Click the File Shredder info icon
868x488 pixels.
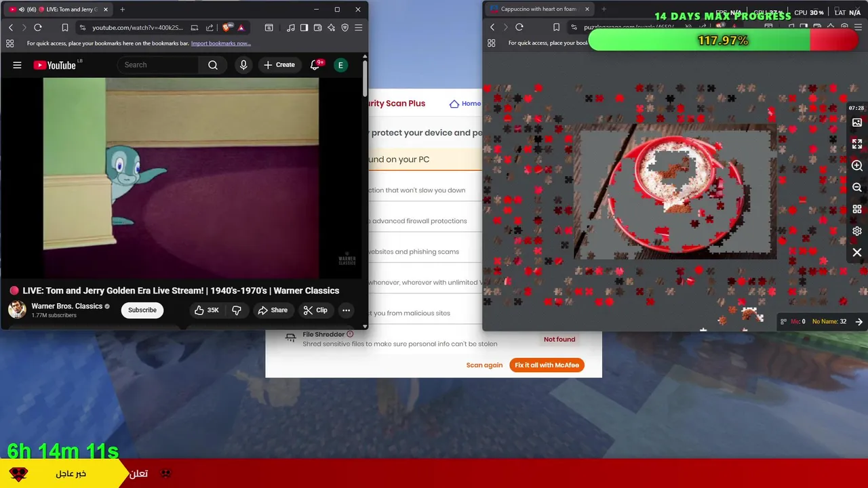(350, 334)
